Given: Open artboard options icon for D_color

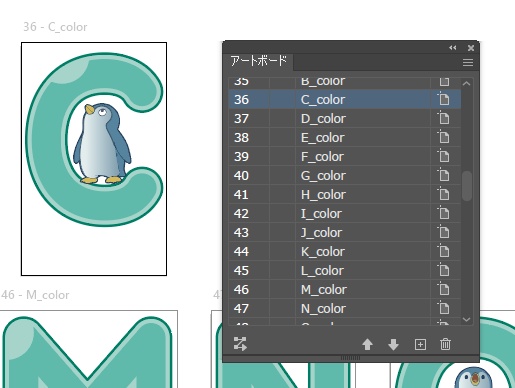Looking at the screenshot, I should [x=444, y=118].
